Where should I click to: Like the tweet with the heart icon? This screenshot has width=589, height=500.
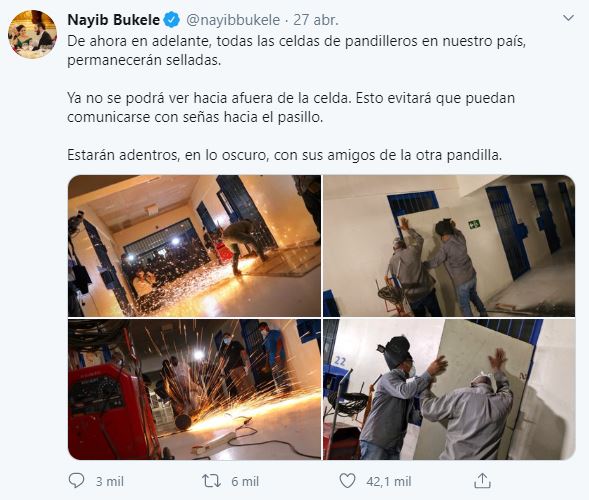point(347,481)
